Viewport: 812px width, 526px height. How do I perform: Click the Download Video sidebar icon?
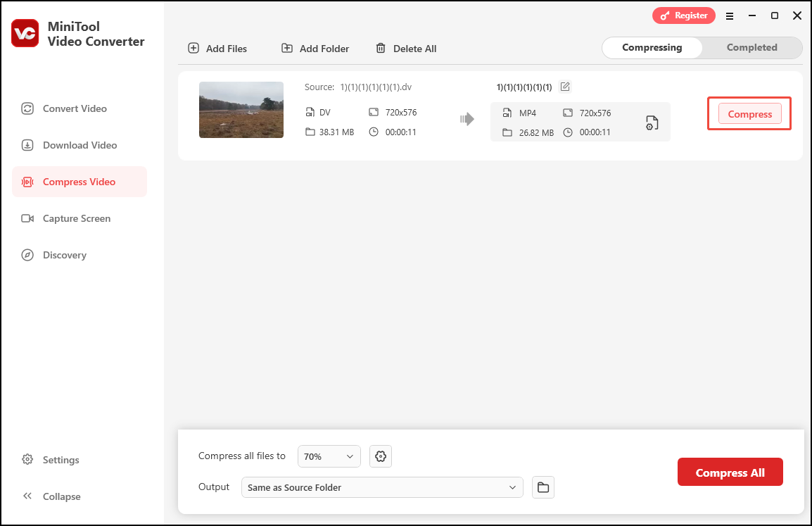pyautogui.click(x=27, y=145)
